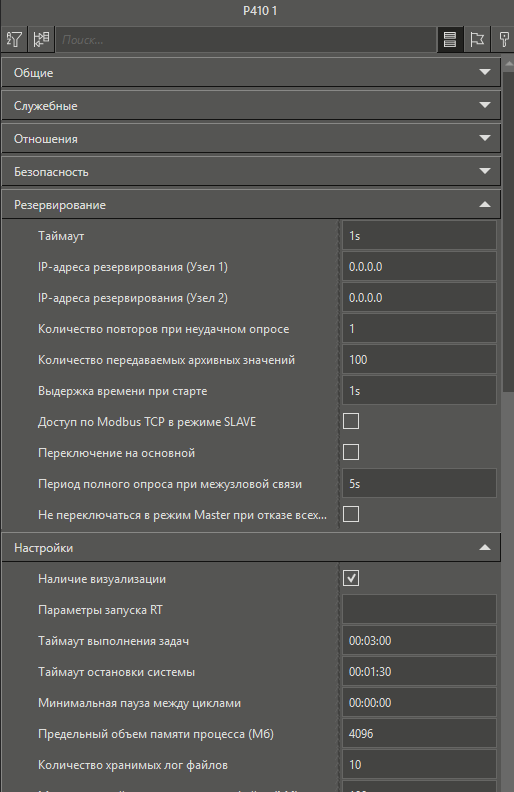Expand the Служебные section
Viewport: 514px width, 792px height.
(x=251, y=106)
